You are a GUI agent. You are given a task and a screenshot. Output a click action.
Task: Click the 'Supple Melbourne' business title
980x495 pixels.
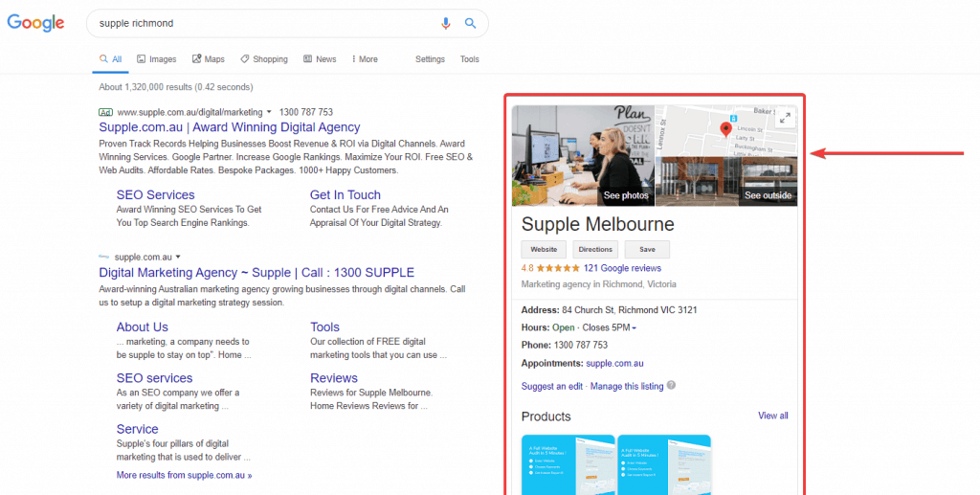click(597, 224)
